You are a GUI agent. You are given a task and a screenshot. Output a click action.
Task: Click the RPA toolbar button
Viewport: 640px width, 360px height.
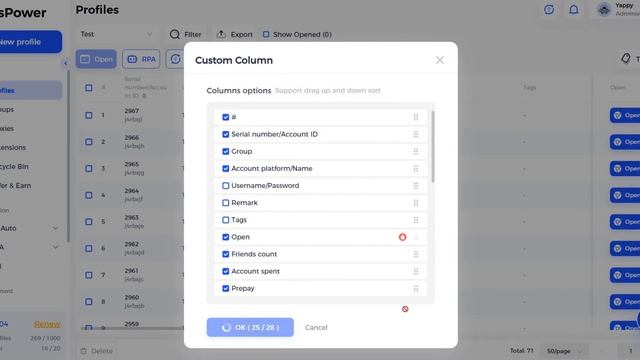[x=141, y=59]
